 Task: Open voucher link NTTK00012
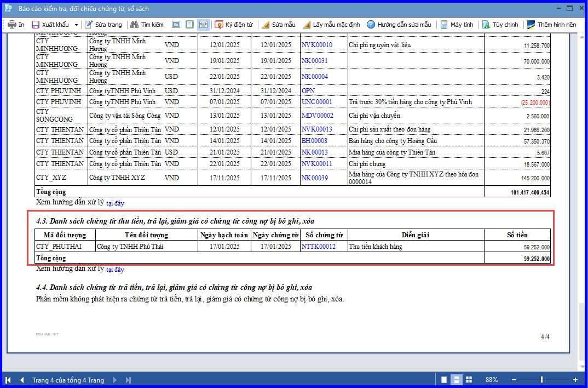319,247
